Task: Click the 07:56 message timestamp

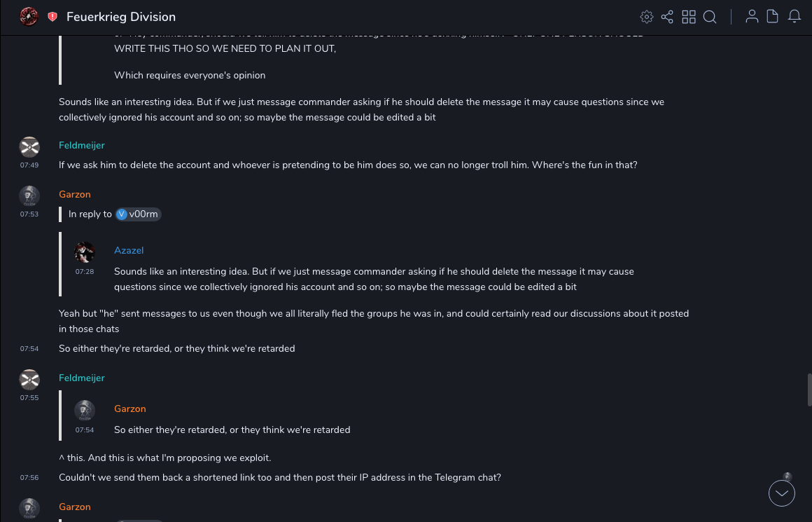Action: tap(29, 478)
